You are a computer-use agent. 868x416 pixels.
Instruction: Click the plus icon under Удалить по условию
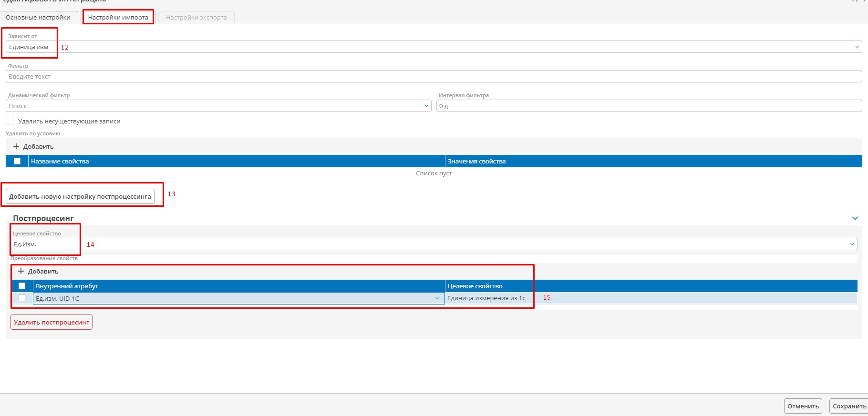pyautogui.click(x=16, y=146)
